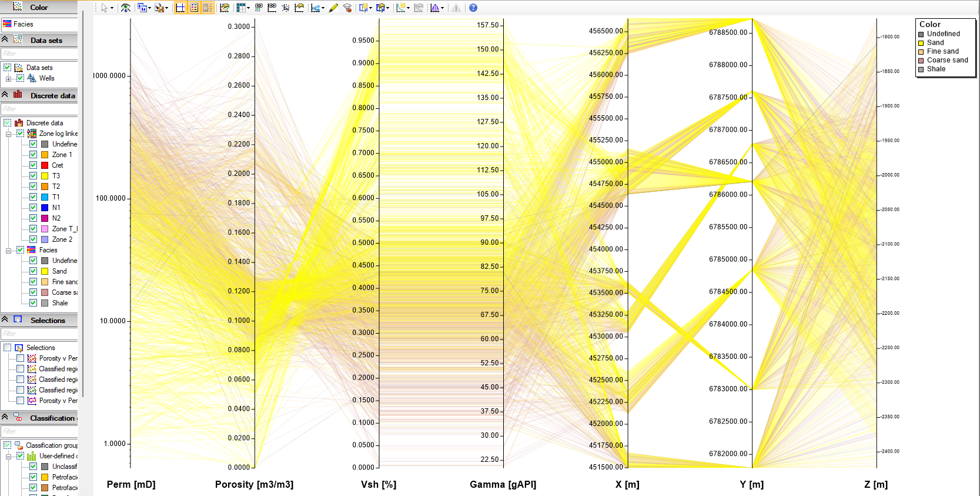The height and width of the screenshot is (496, 980).
Task: Click the histogram distribution toolbar icon
Action: (435, 8)
